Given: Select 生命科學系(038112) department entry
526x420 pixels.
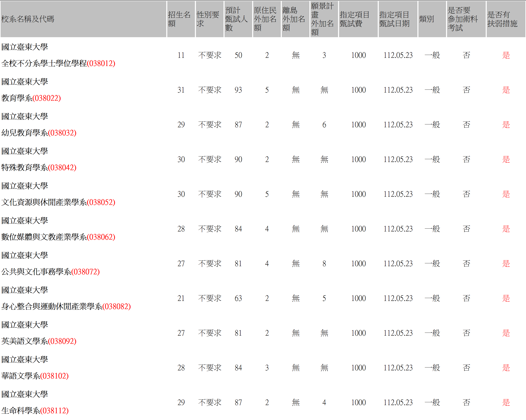Looking at the screenshot, I should coord(35,411).
